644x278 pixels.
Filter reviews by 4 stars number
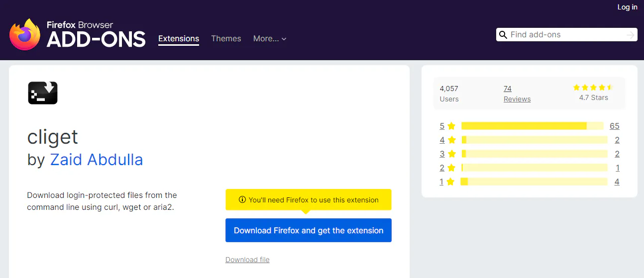pyautogui.click(x=442, y=140)
